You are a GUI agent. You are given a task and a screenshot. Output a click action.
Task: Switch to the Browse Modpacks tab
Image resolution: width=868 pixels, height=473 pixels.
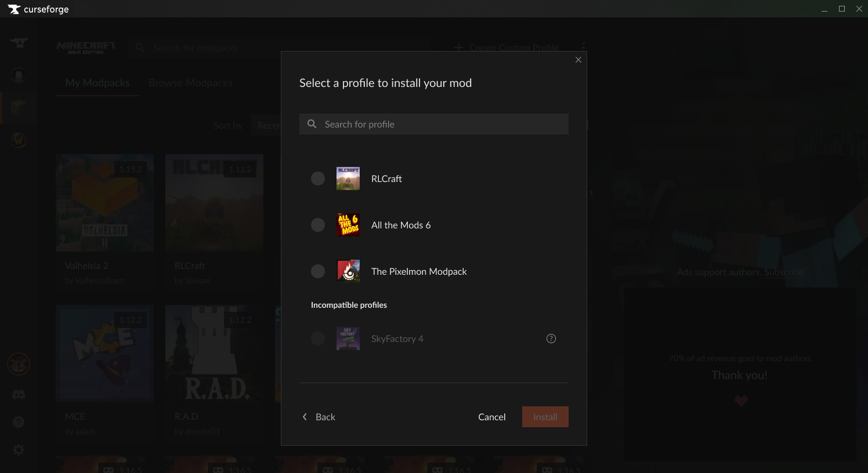(190, 83)
